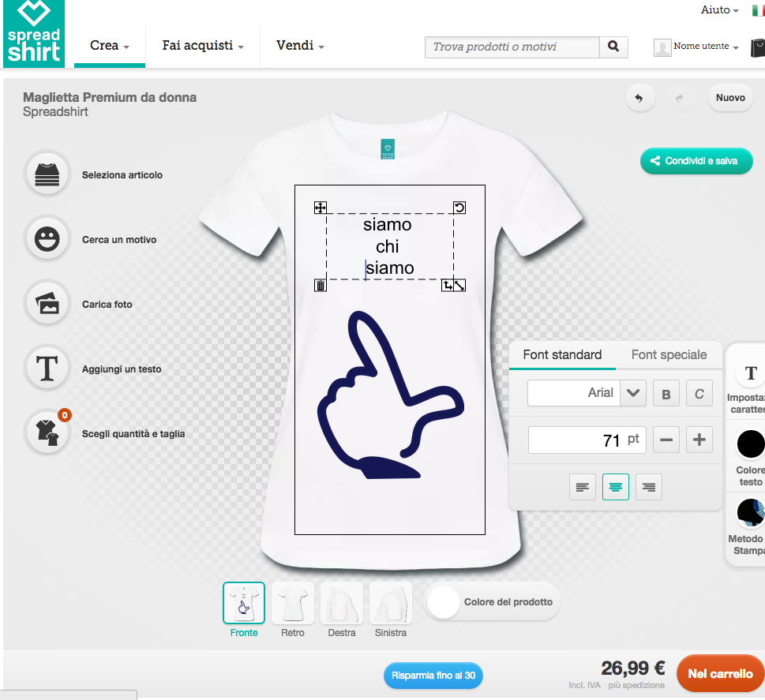Screen dimensions: 765x700
Task: Open the Arial font dropdown
Action: (633, 393)
